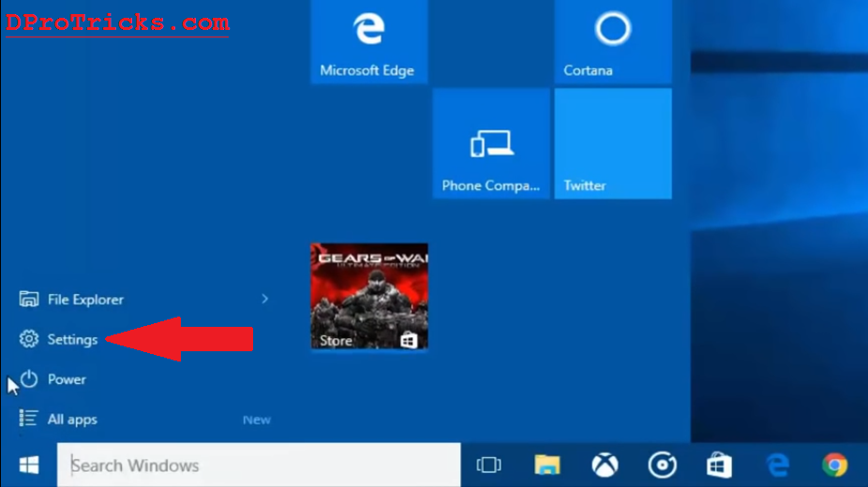Open Task View from taskbar

(x=488, y=465)
